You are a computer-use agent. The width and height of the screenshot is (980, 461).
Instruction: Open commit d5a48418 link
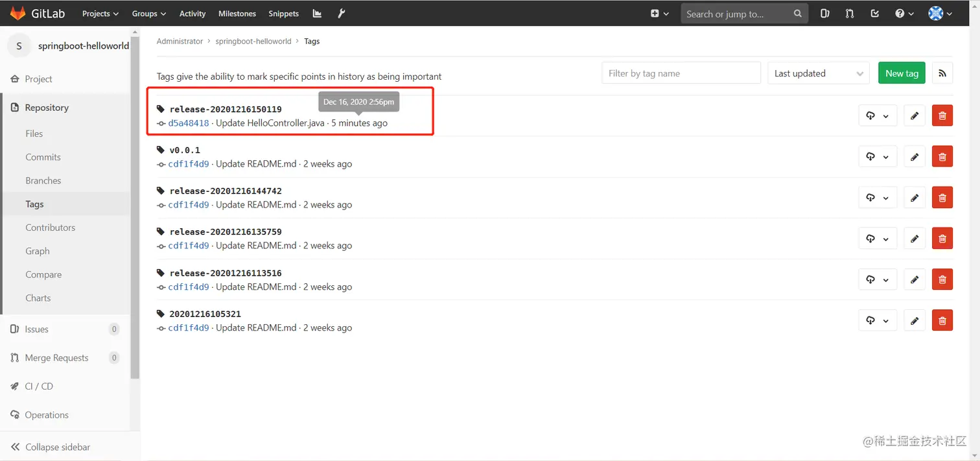click(189, 123)
